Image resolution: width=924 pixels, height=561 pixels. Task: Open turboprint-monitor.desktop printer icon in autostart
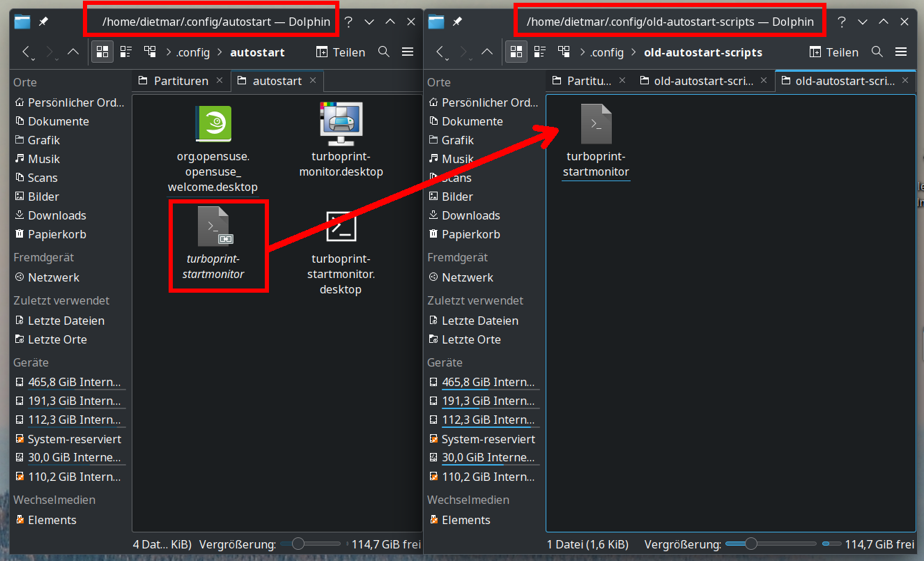click(x=341, y=124)
